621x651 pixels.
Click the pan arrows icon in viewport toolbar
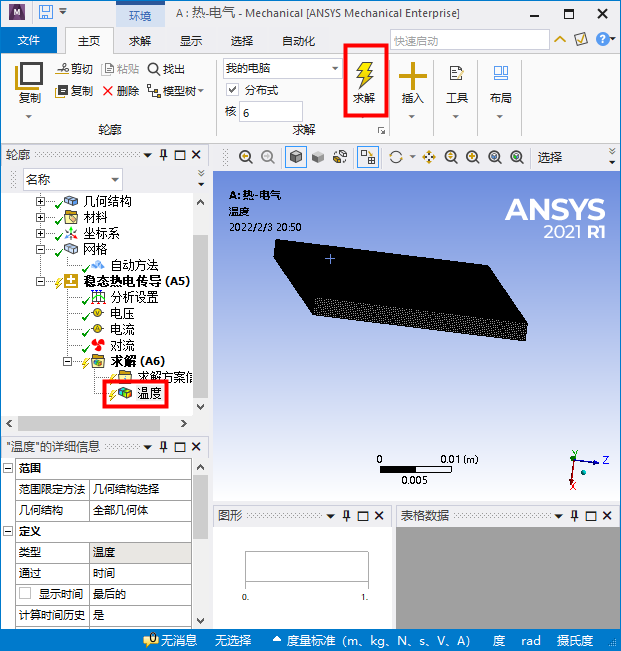click(x=429, y=157)
